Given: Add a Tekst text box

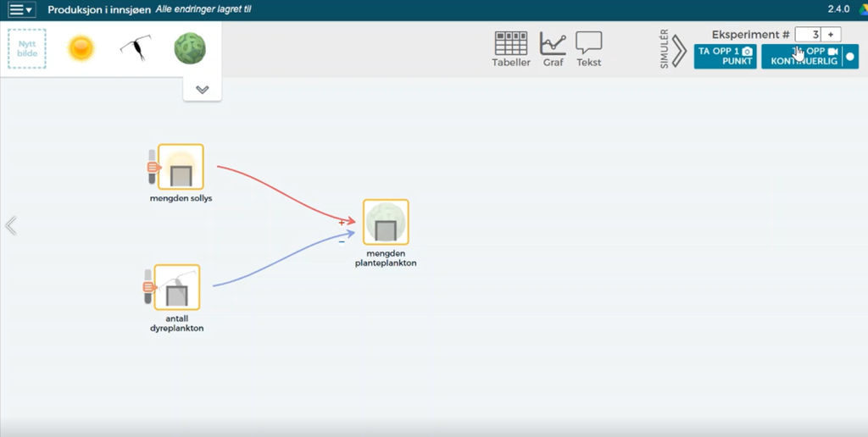Looking at the screenshot, I should (x=588, y=49).
